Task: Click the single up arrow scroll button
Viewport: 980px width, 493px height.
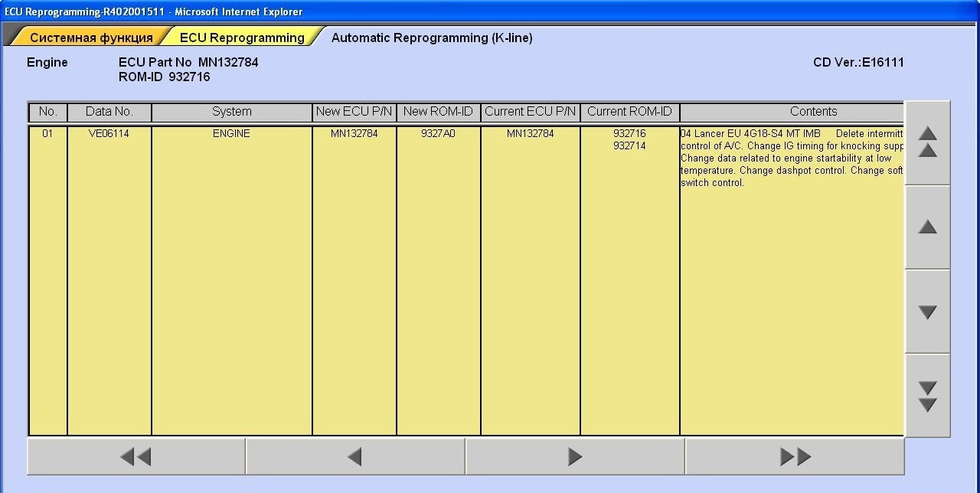Action: 927,227
